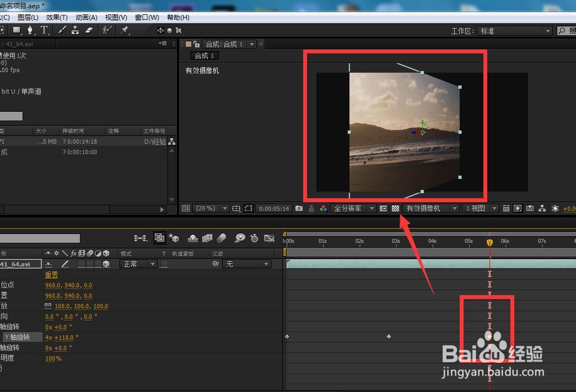This screenshot has height=392, width=576.
Task: Toggle the quality switch of 41_64.avi
Action: [x=65, y=264]
